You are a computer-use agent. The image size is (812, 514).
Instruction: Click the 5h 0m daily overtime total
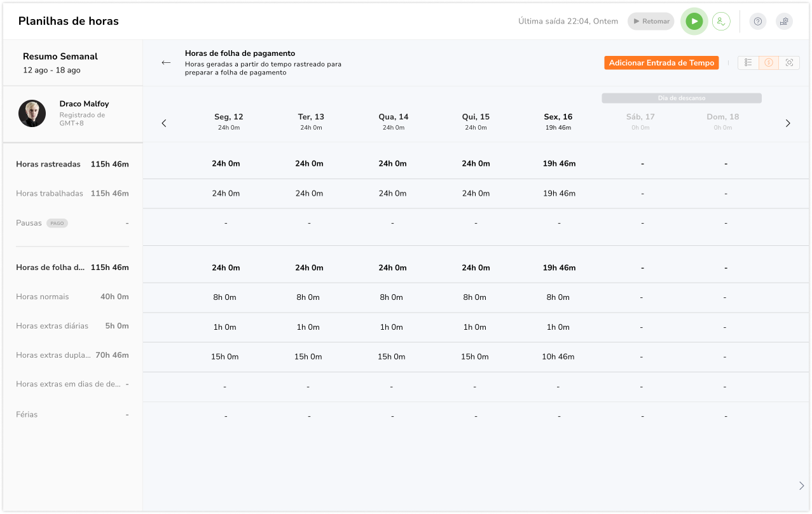[117, 326]
